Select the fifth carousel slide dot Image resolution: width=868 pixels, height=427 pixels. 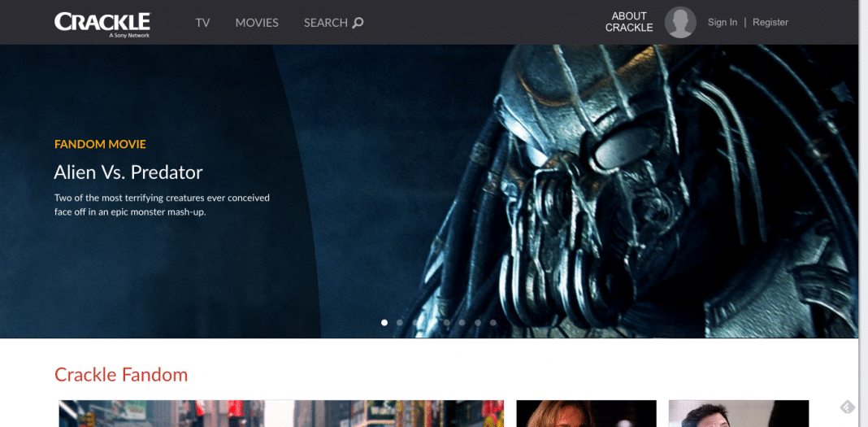[x=447, y=322]
